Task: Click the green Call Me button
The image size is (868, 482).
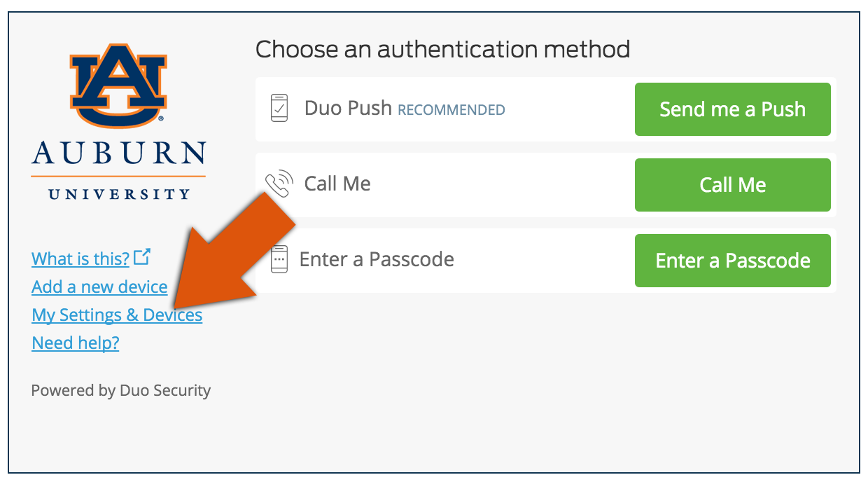Action: click(x=732, y=185)
